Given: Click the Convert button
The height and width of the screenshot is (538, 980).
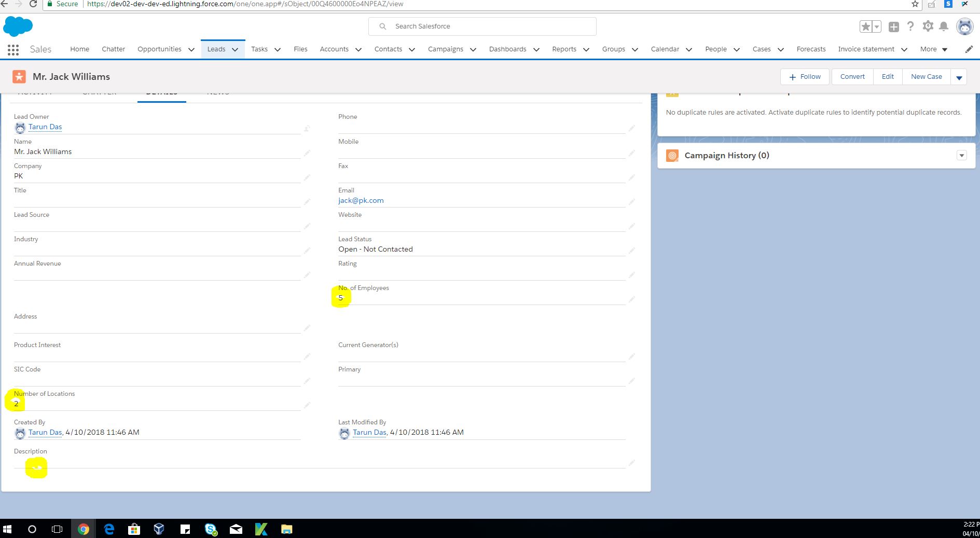Looking at the screenshot, I should coord(852,77).
